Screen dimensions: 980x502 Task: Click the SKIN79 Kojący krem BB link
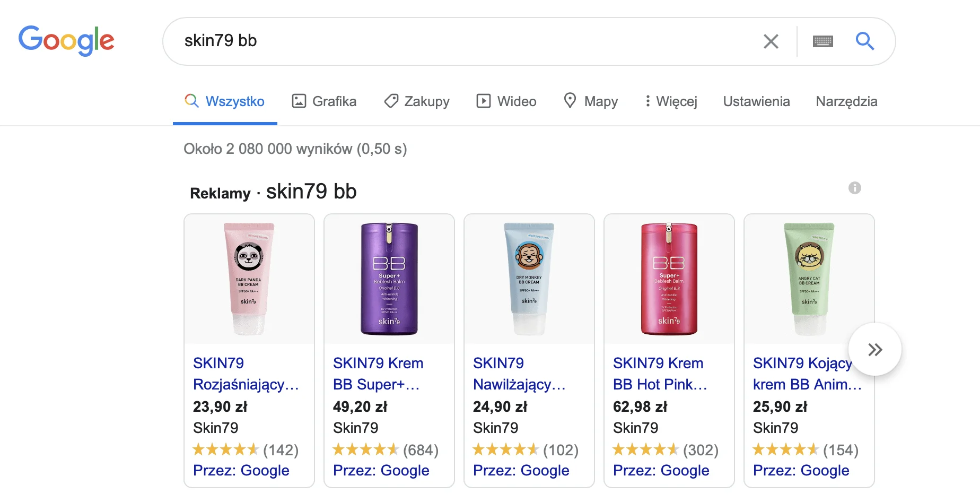pyautogui.click(x=802, y=374)
